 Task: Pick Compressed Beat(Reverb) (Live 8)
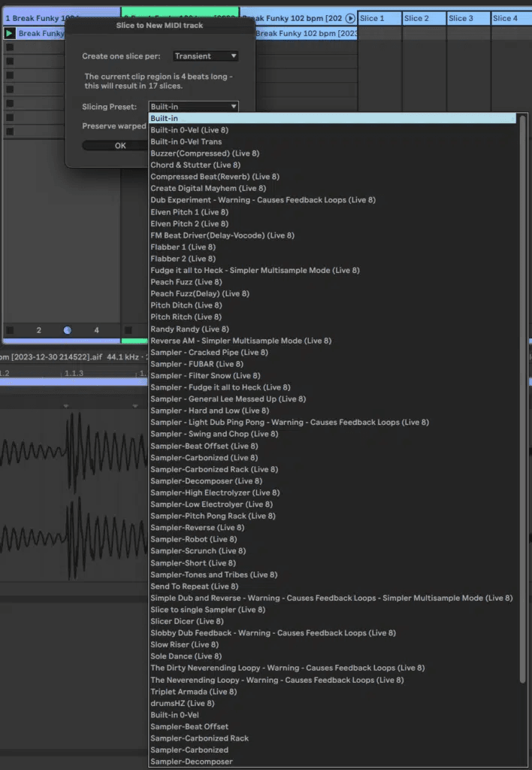coord(333,176)
